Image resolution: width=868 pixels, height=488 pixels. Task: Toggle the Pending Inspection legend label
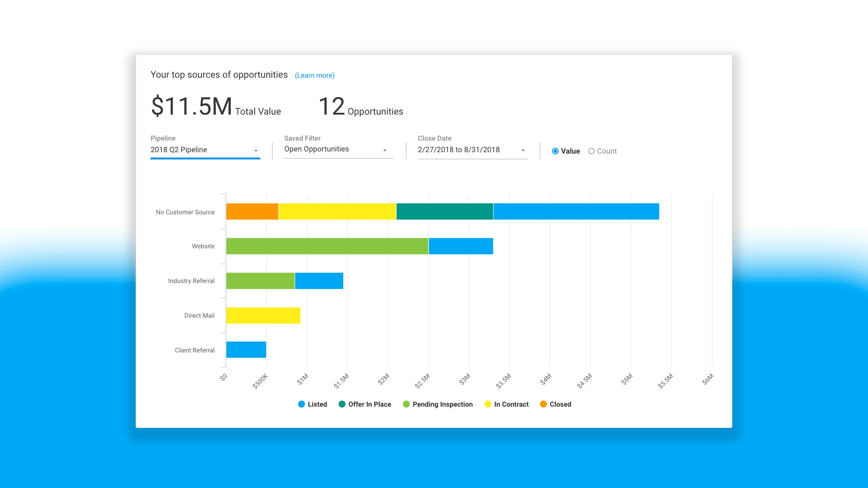(x=442, y=404)
